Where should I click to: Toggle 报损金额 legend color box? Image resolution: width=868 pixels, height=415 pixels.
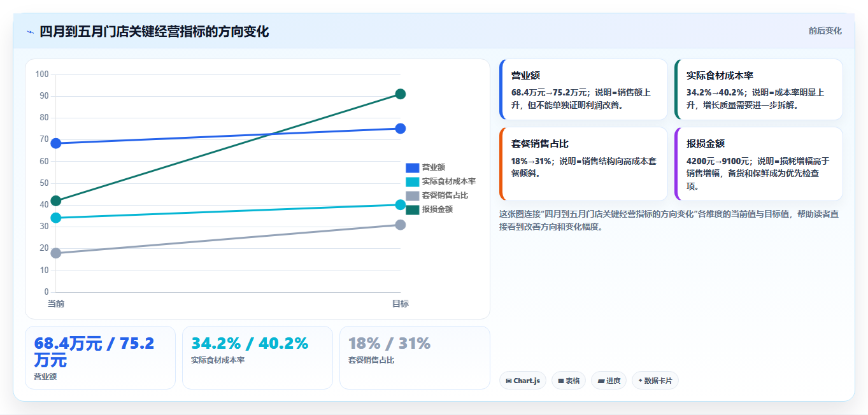tap(413, 209)
